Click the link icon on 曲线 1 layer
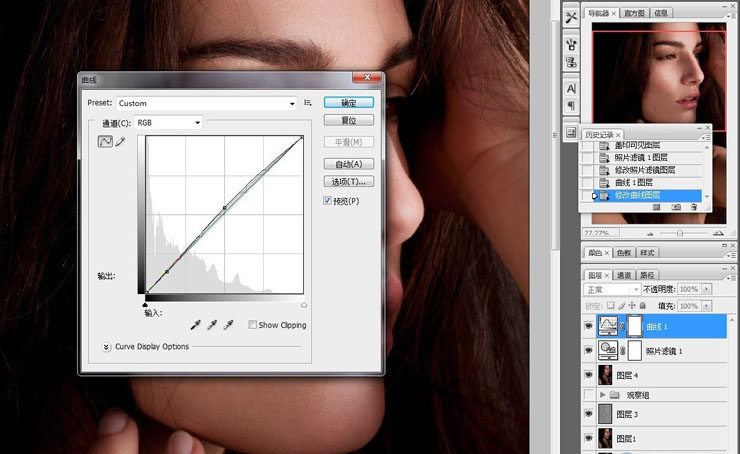 [x=622, y=326]
